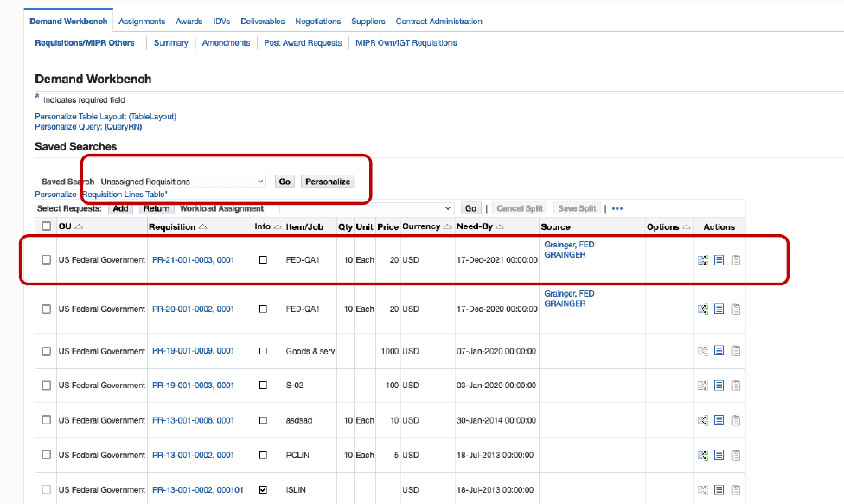Viewport: 844px width, 504px height.
Task: Open details icon for PR-21-001-0003 row
Action: [719, 260]
